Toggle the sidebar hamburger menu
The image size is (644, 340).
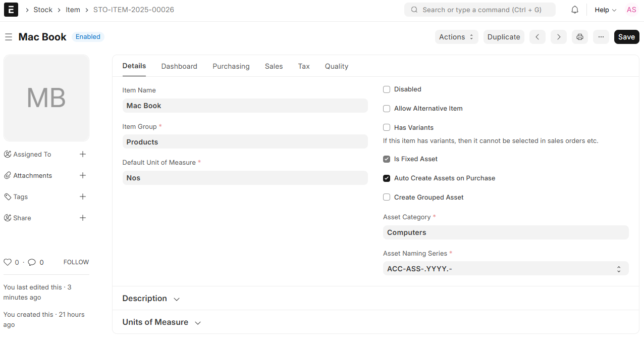(8, 37)
